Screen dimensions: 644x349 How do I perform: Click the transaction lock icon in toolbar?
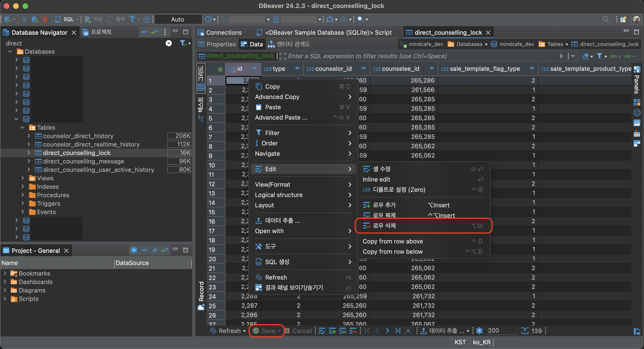pos(147,19)
